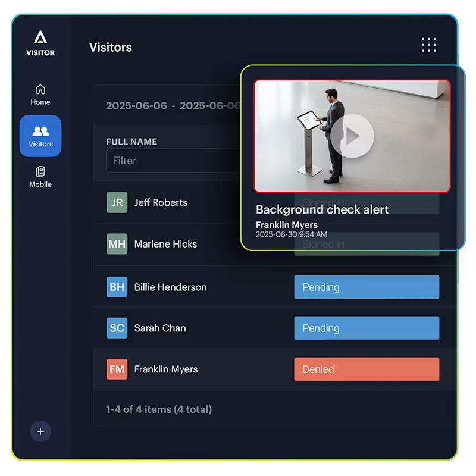
Task: Click the plus add button in sidebar
Action: tap(40, 431)
